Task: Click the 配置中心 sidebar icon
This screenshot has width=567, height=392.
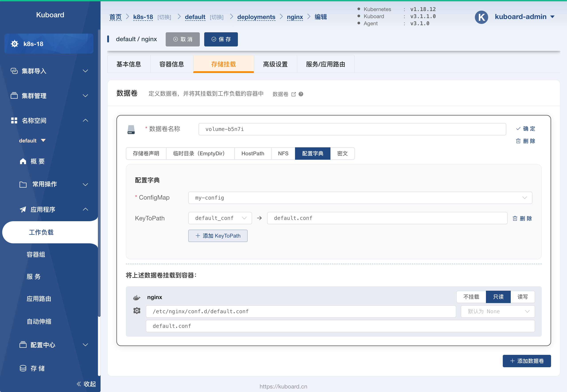Action: coord(23,345)
